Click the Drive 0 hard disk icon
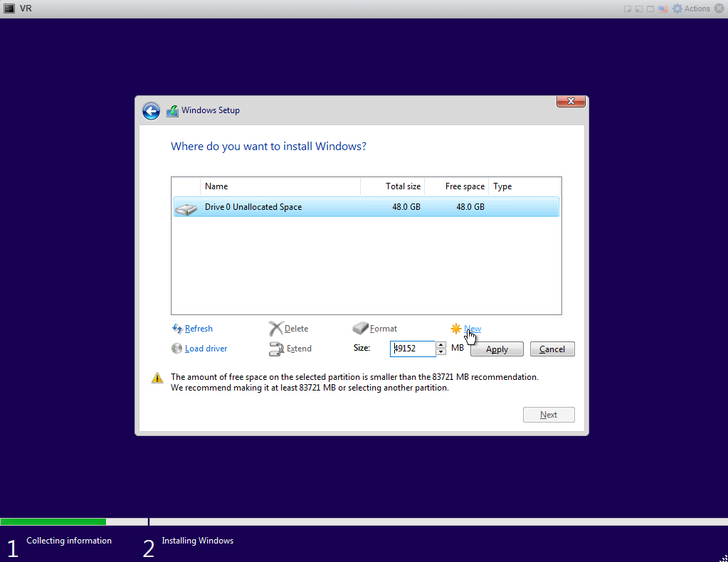Image resolution: width=728 pixels, height=562 pixels. point(186,209)
